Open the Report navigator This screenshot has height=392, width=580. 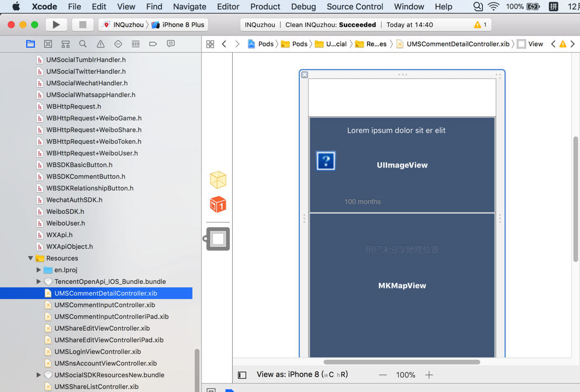tap(171, 44)
